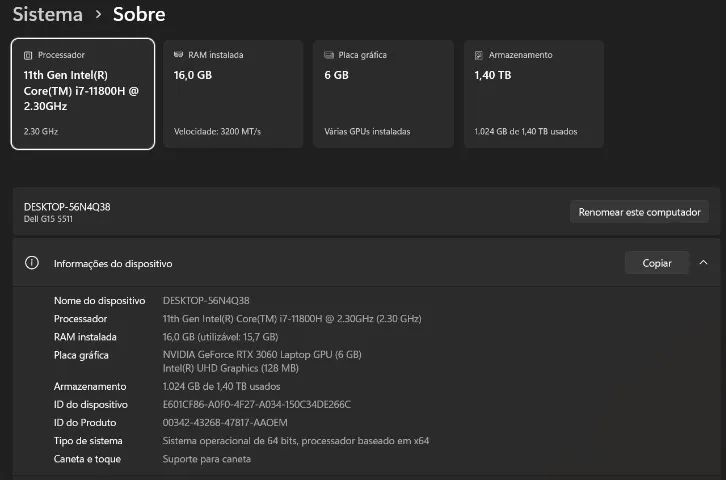The width and height of the screenshot is (726, 480).
Task: Click the NVIDIA GeForce RTX 3060 entry
Action: click(262, 355)
